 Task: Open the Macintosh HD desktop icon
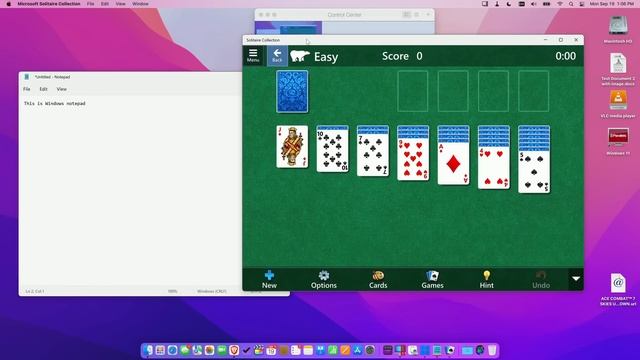tap(618, 29)
